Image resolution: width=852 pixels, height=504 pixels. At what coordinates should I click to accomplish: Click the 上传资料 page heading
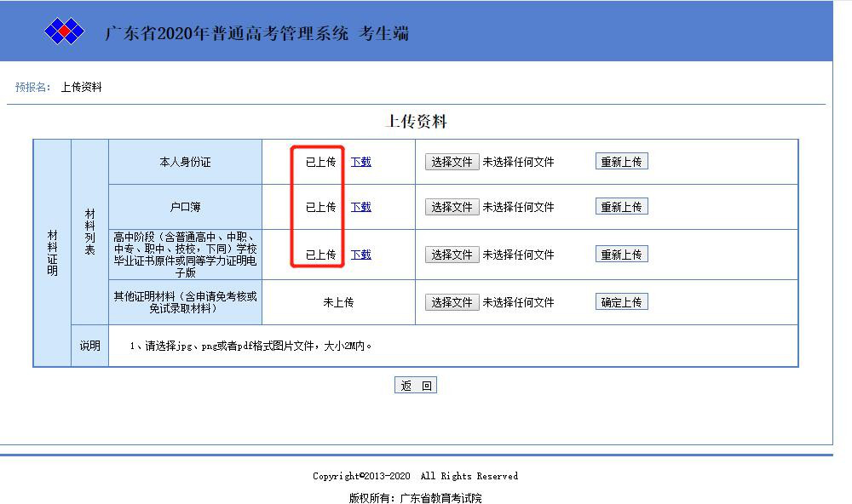pyautogui.click(x=417, y=121)
